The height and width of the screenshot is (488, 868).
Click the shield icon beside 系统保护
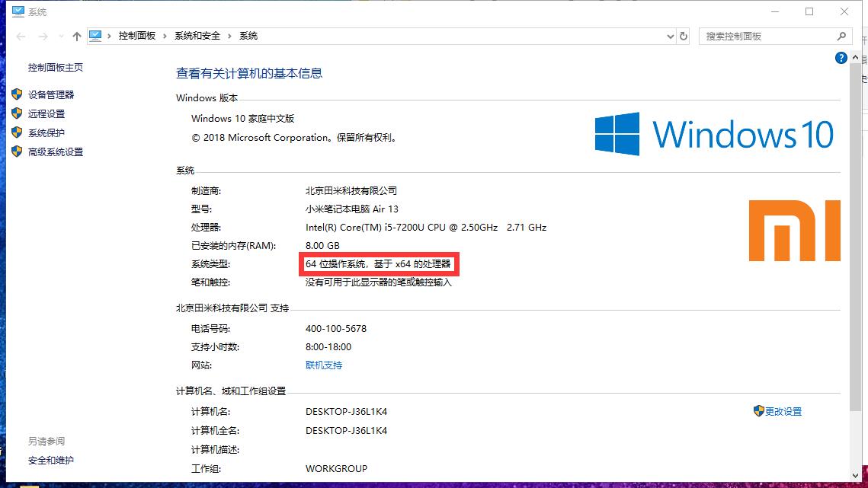tap(18, 132)
